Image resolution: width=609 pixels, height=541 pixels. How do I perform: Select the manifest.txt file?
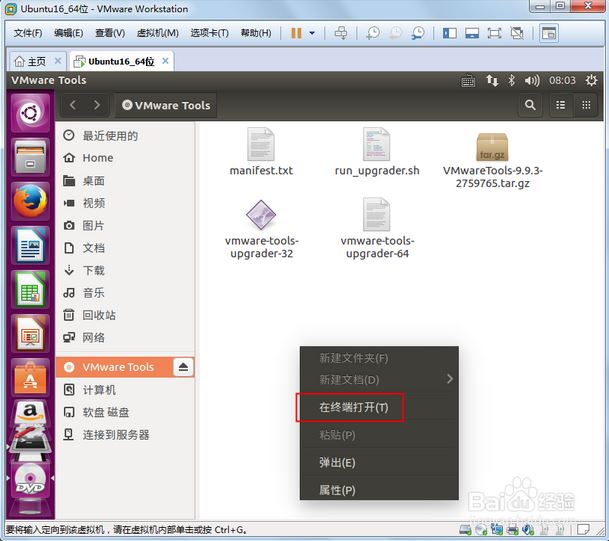[261, 152]
